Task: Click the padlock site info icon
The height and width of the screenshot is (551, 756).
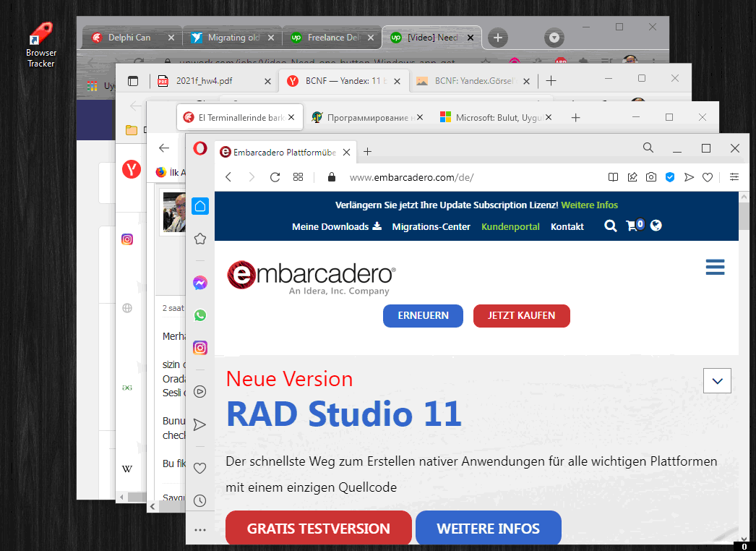Action: coord(331,177)
